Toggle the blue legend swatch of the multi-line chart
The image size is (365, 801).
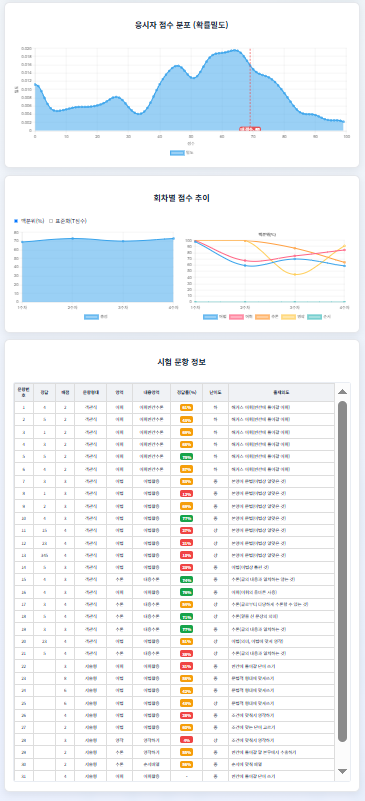pos(210,317)
